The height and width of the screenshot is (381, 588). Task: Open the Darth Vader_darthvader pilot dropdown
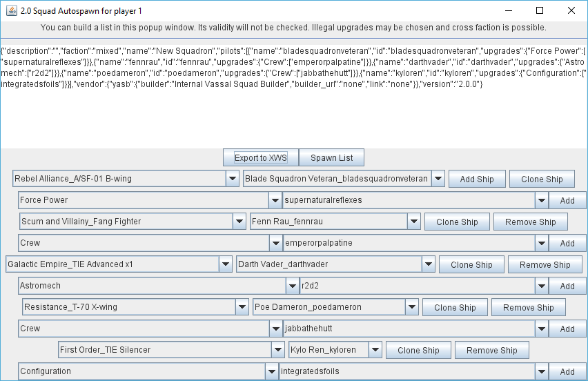(335, 264)
